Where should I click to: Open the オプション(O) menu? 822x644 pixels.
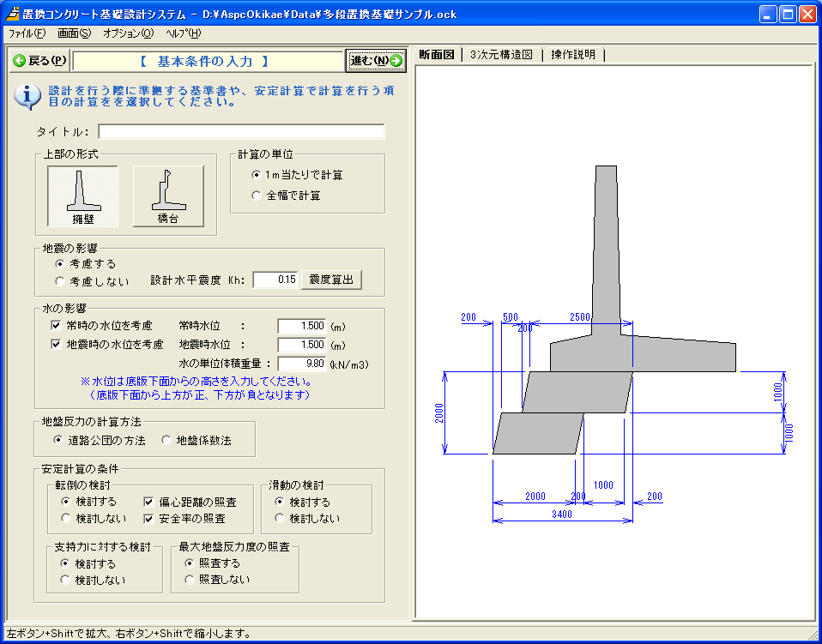pos(128,33)
